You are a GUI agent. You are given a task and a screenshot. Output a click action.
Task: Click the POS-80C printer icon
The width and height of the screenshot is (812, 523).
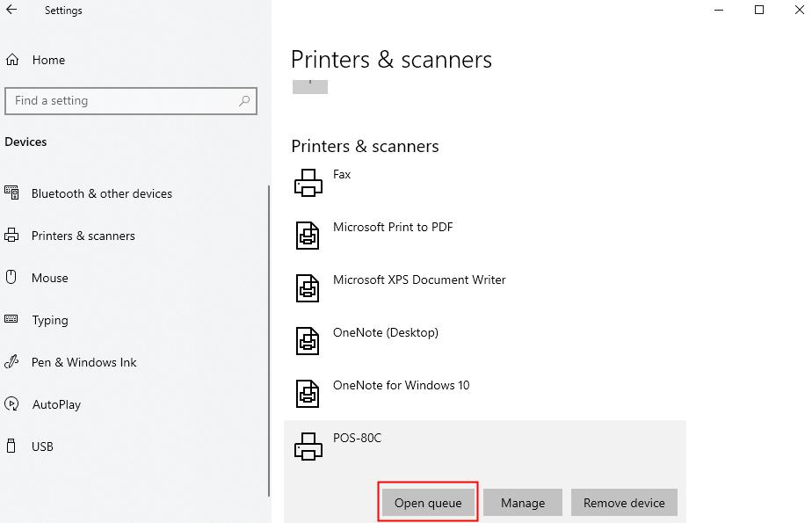pos(308,446)
